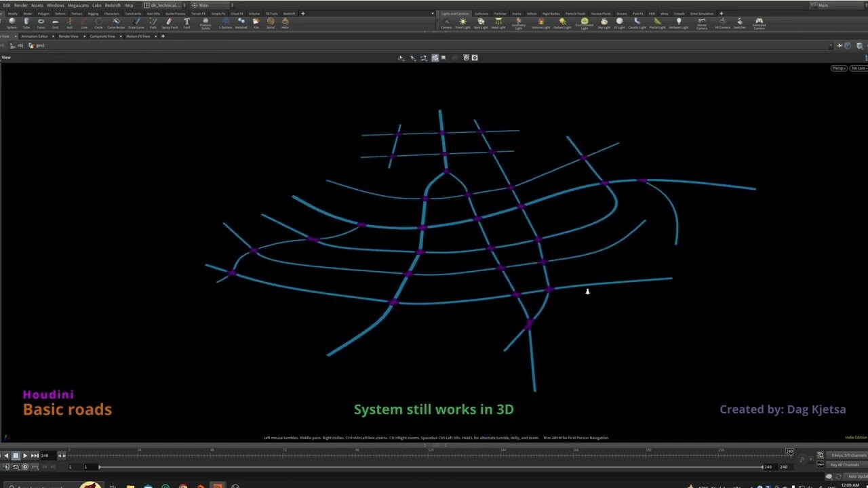868x488 pixels.
Task: Open the Megascans menu
Action: pyautogui.click(x=78, y=5)
